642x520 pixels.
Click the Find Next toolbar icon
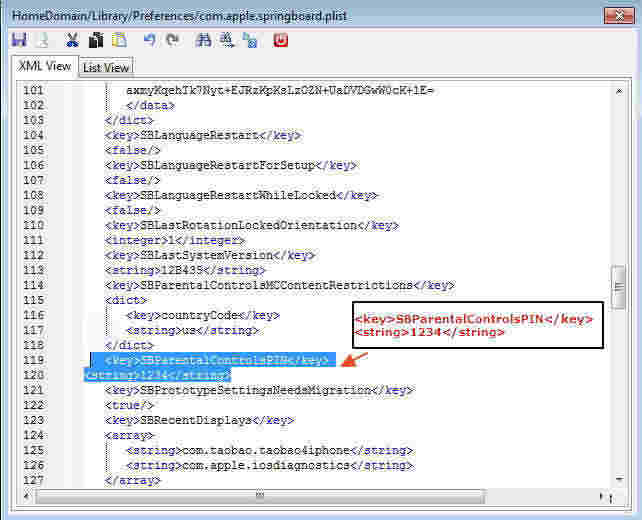click(x=227, y=40)
